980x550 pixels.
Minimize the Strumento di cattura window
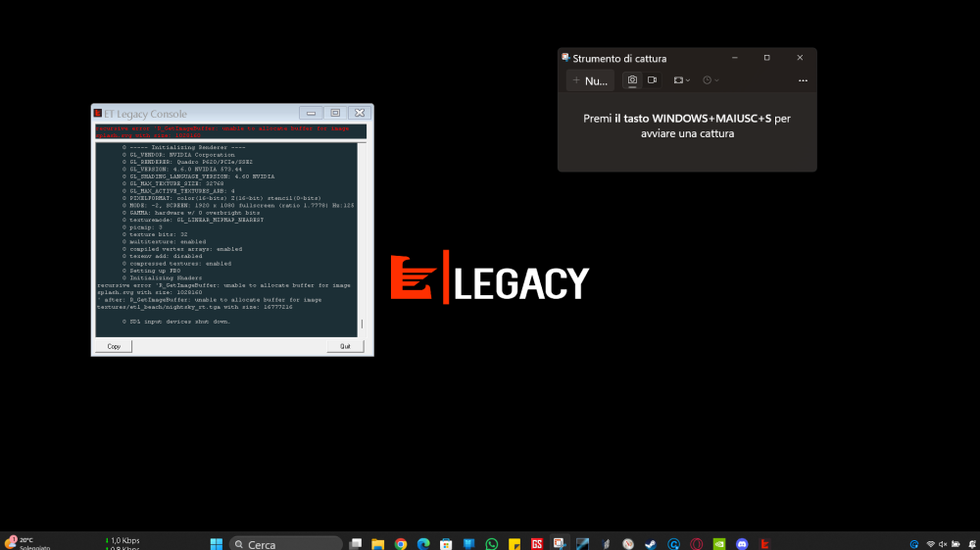coord(735,58)
